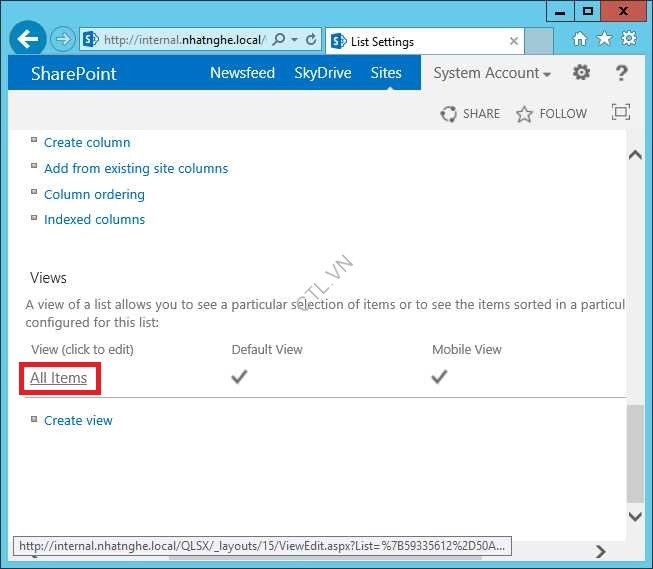
Task: Close the List Settings tab
Action: tap(514, 41)
